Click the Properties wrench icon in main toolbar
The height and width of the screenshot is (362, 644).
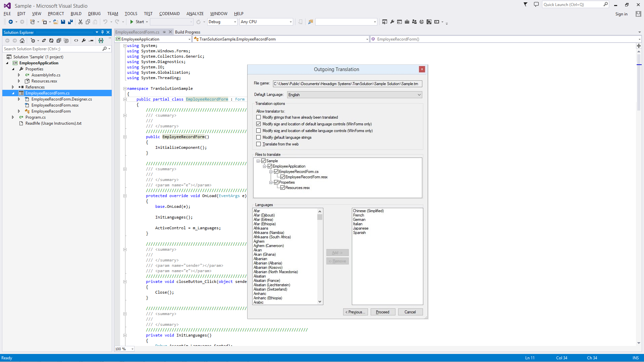click(392, 22)
